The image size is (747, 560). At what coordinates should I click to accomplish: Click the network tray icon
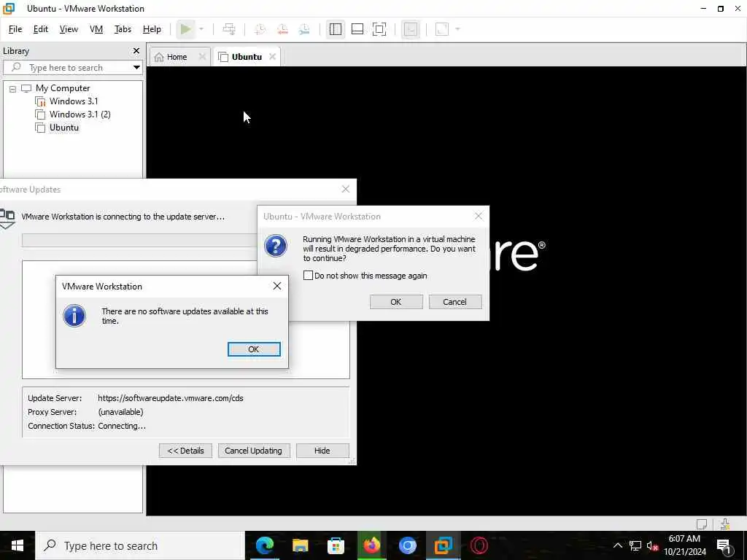point(635,545)
